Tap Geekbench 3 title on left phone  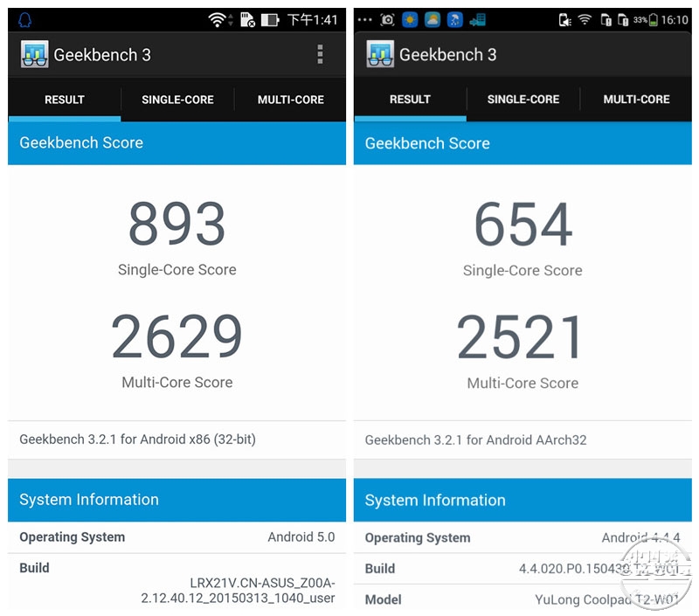tap(102, 55)
